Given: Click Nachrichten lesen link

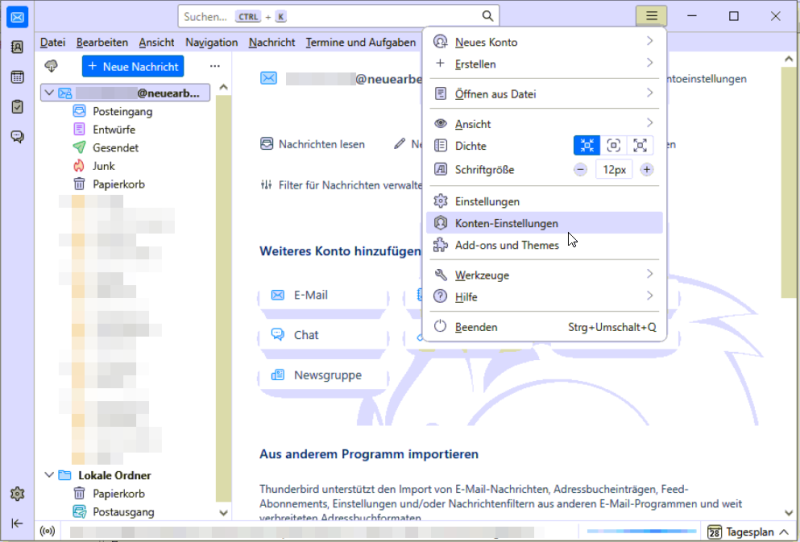Looking at the screenshot, I should [312, 144].
